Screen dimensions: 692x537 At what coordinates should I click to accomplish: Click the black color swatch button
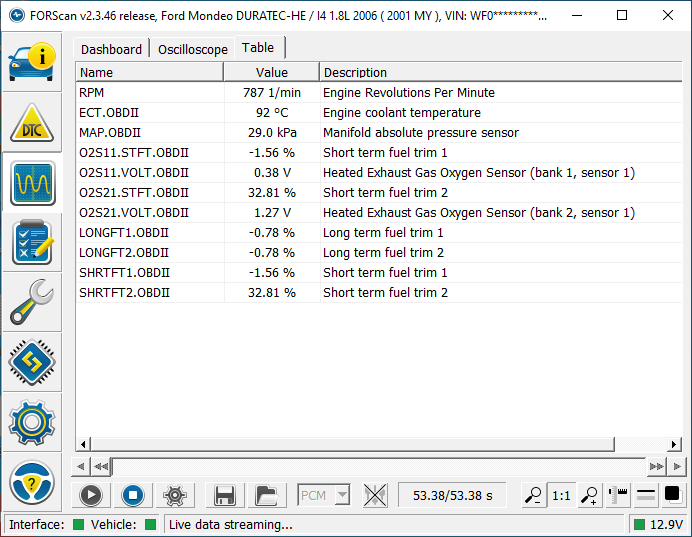(672, 495)
